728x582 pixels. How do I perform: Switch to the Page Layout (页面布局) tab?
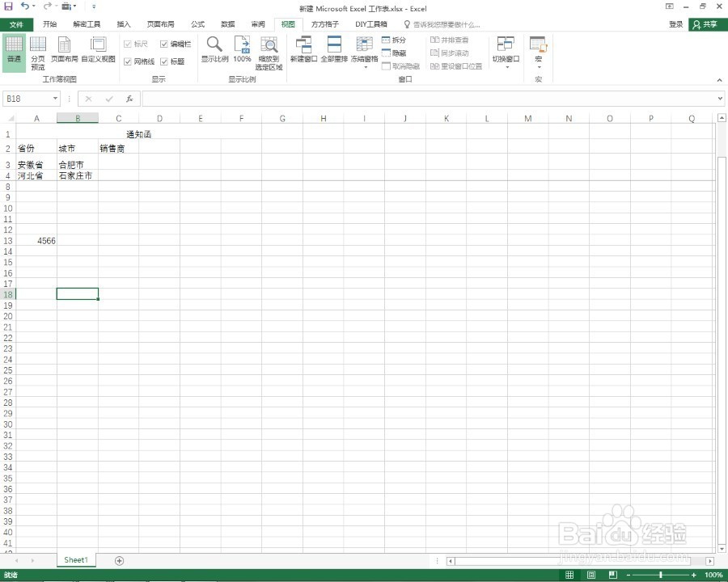click(161, 24)
